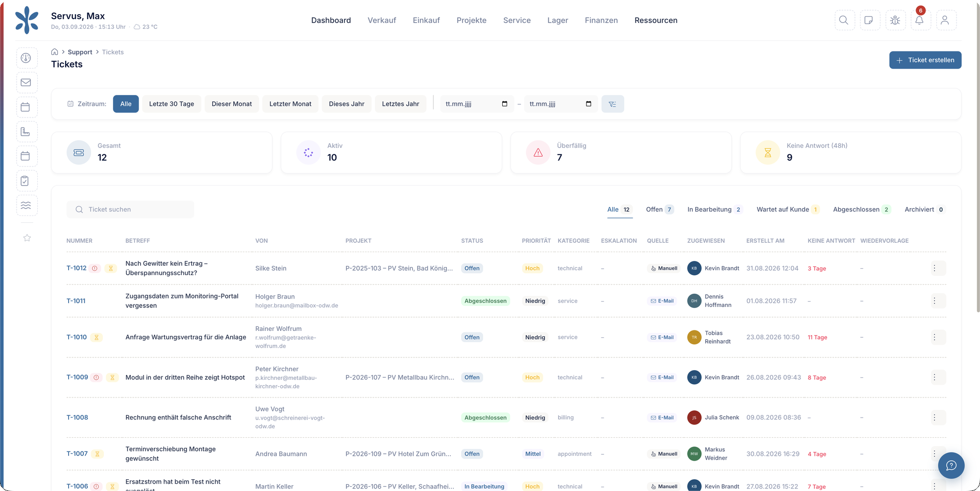Open the Verkauf menu
980x491 pixels.
(382, 20)
